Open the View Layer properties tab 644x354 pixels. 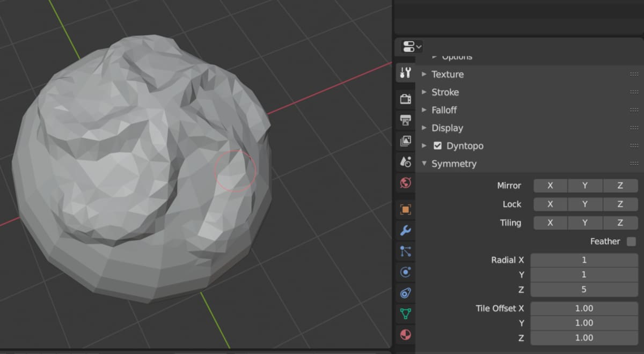click(405, 141)
